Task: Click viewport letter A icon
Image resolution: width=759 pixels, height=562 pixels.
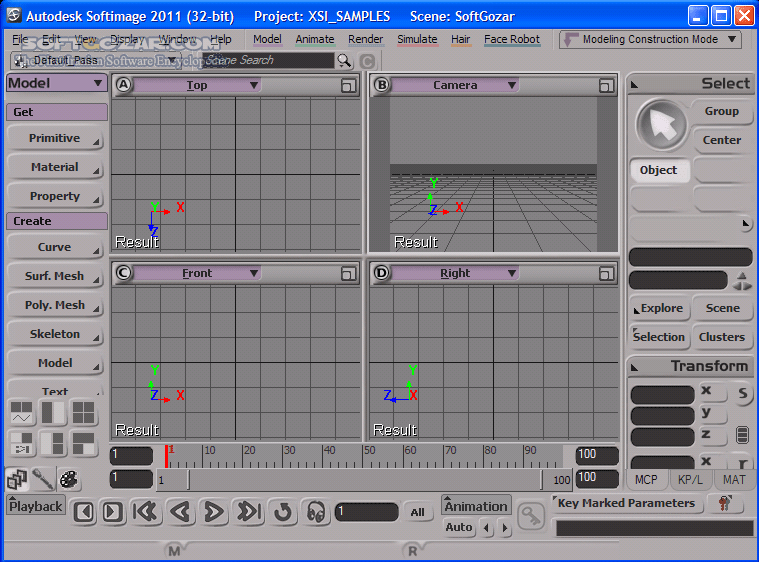Action: tap(123, 85)
